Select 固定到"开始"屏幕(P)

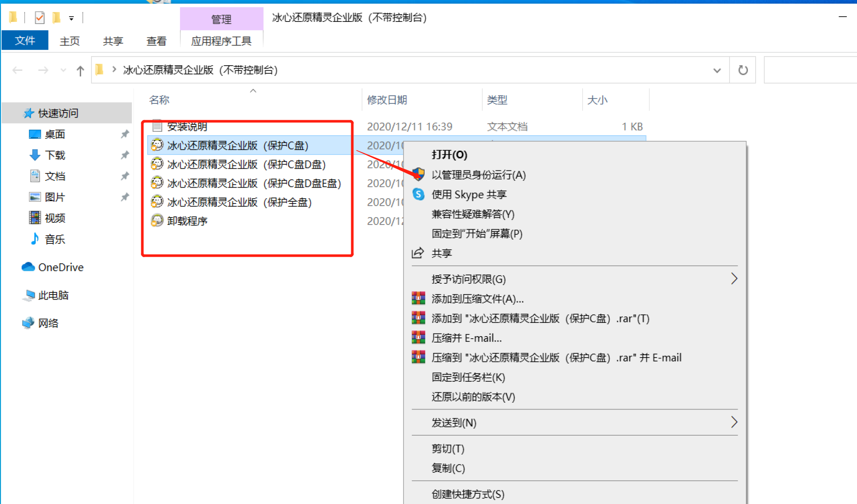click(477, 234)
